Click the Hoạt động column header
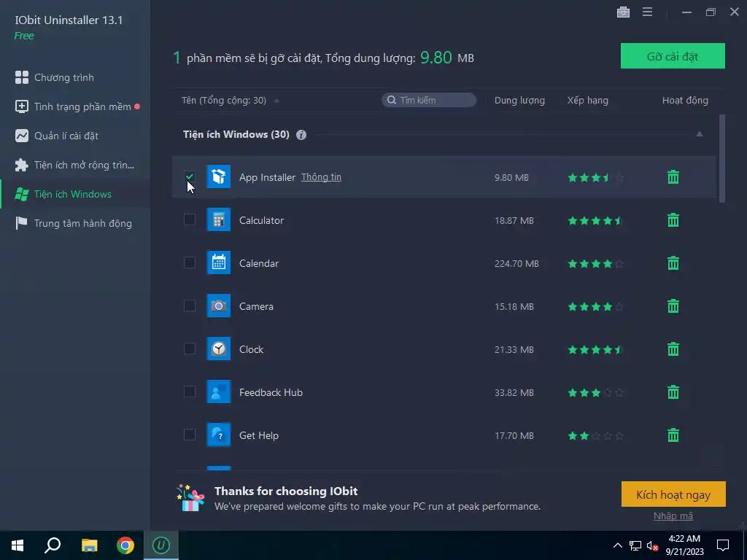 (685, 101)
